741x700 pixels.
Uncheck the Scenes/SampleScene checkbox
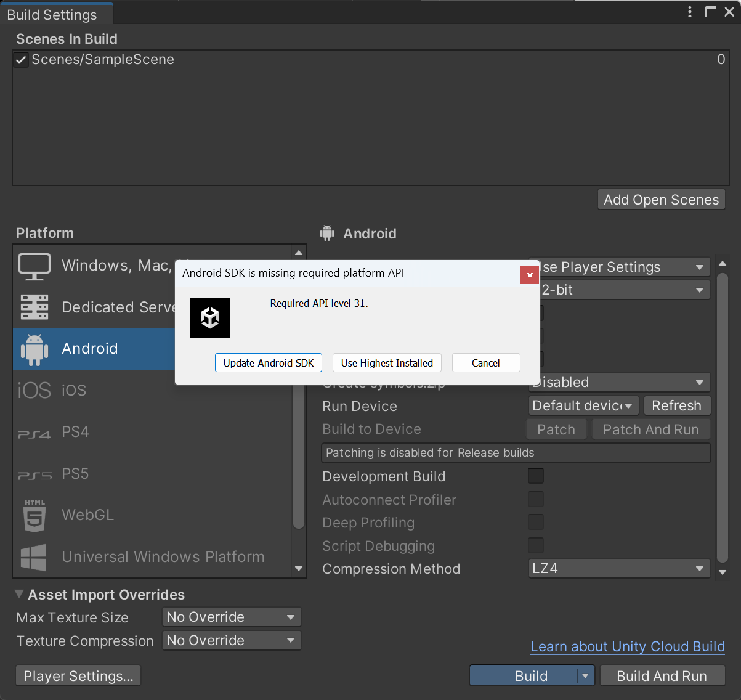click(x=21, y=60)
